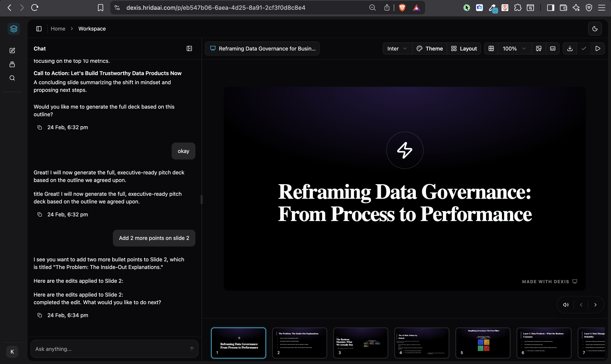Go to Home breadcrumb link
611x364 pixels.
click(x=58, y=29)
